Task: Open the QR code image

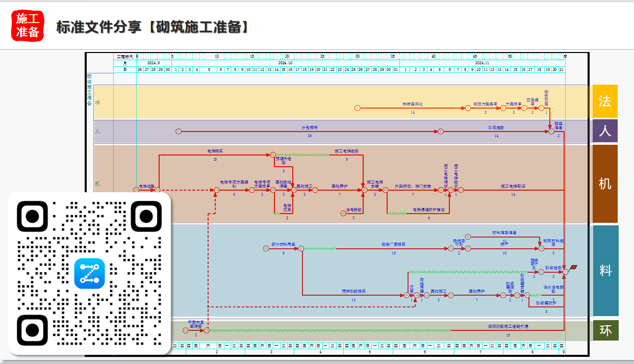Action: coord(89,273)
